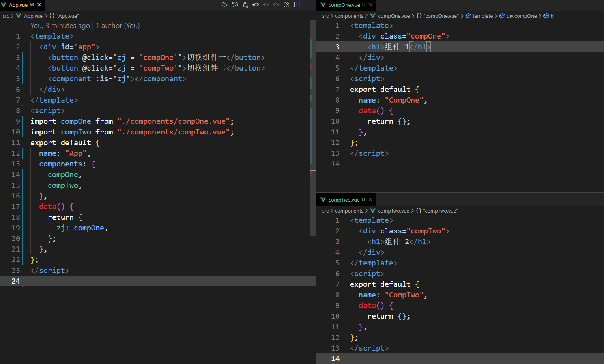Click h1 组件 1 line in compOne.vue
Image resolution: width=604 pixels, height=364 pixels.
click(399, 47)
